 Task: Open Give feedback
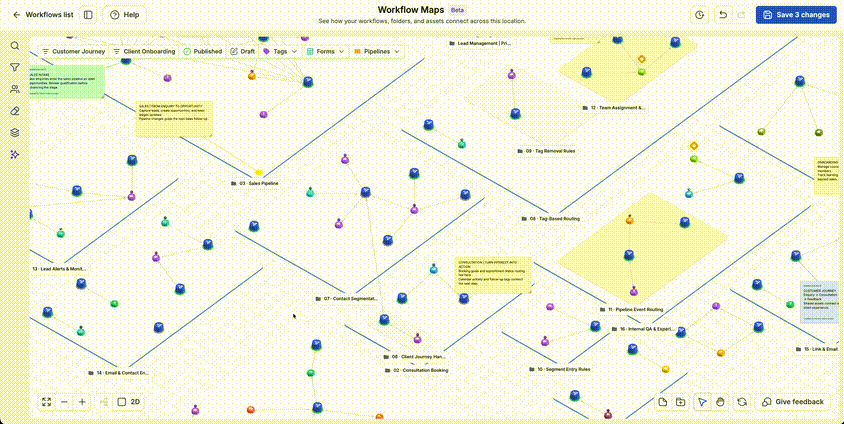pos(793,402)
